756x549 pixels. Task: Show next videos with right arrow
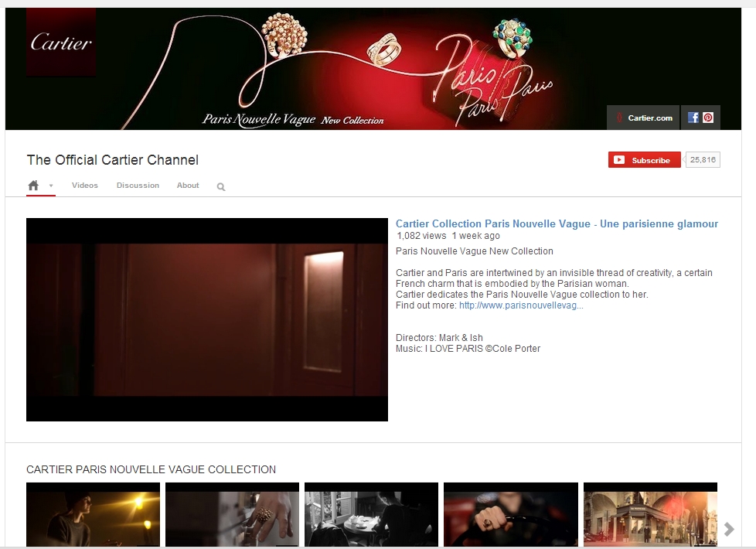coord(729,529)
